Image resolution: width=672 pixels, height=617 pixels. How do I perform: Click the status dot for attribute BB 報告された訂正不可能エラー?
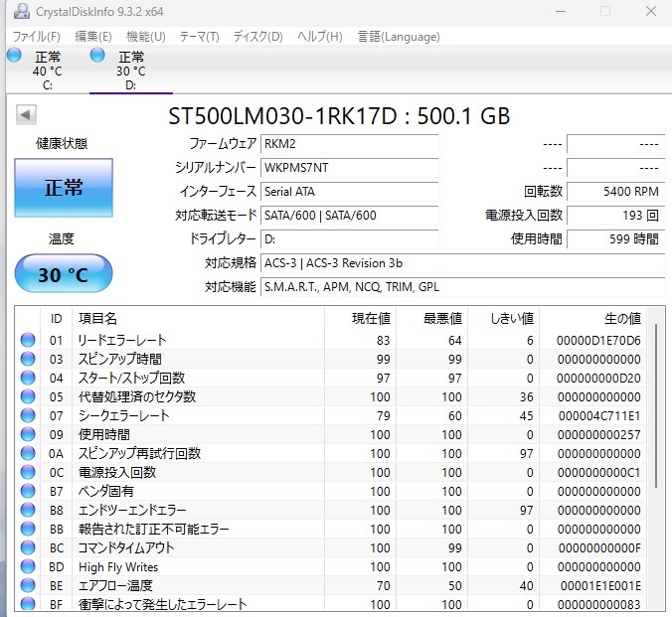point(28,529)
